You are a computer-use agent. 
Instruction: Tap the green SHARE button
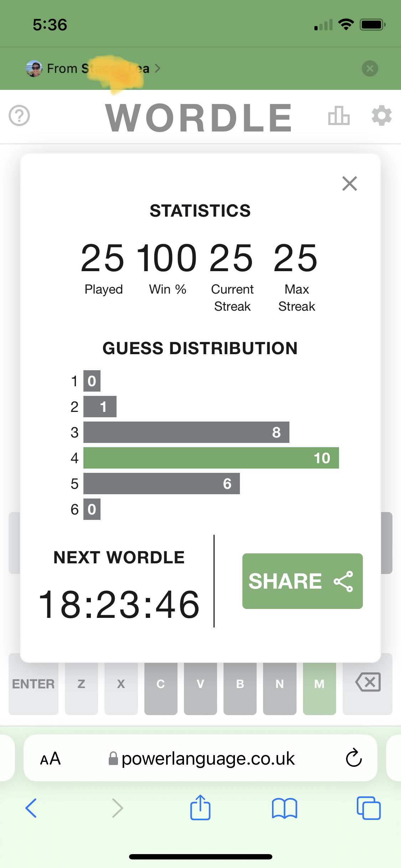[302, 581]
